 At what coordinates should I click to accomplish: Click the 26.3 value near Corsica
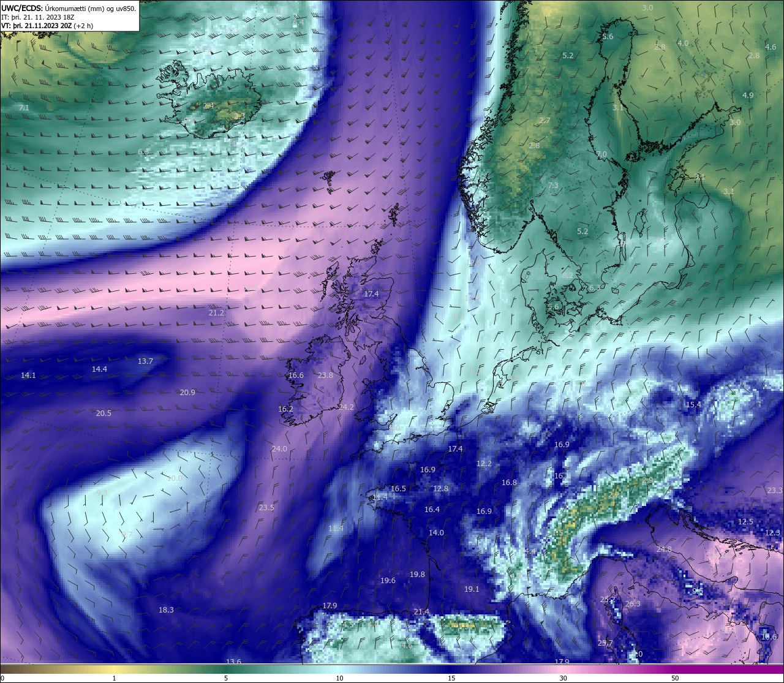[x=633, y=604]
